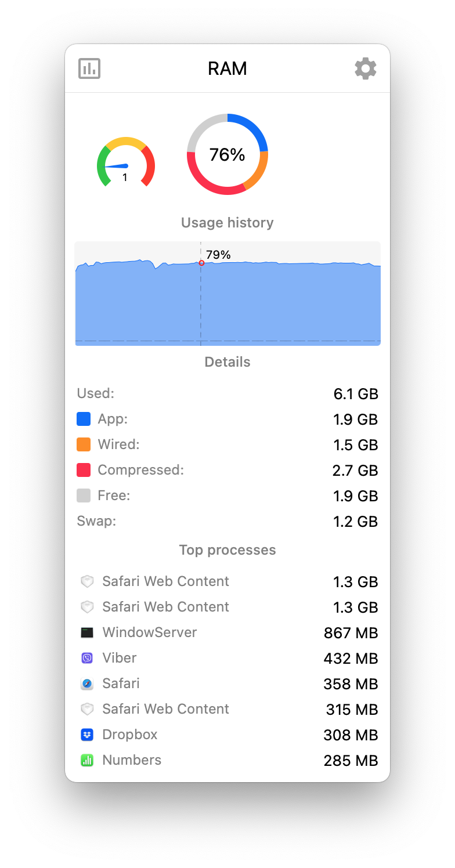Click the Safari compass icon

click(x=87, y=683)
